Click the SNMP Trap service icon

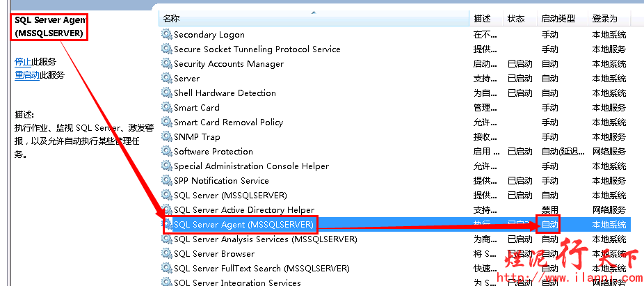coord(166,136)
